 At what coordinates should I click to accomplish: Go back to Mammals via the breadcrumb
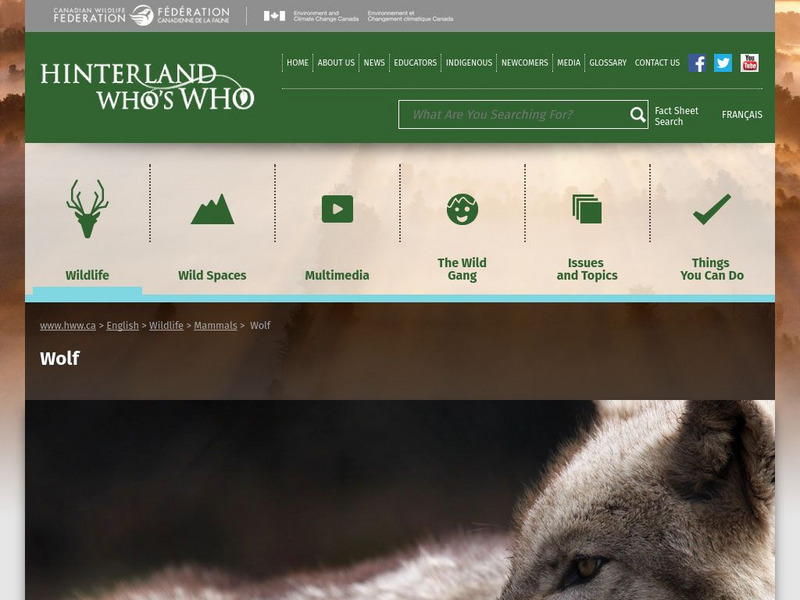pyautogui.click(x=216, y=325)
